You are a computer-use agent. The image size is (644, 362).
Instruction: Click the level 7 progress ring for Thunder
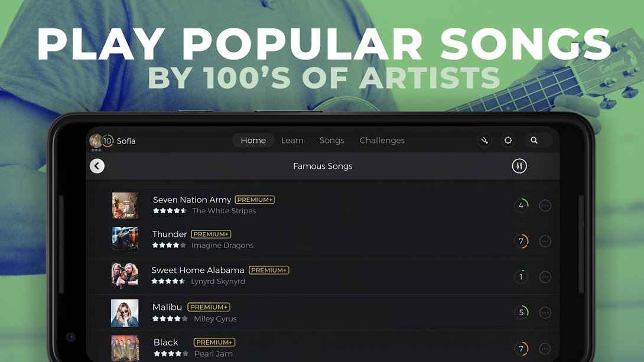(x=521, y=242)
